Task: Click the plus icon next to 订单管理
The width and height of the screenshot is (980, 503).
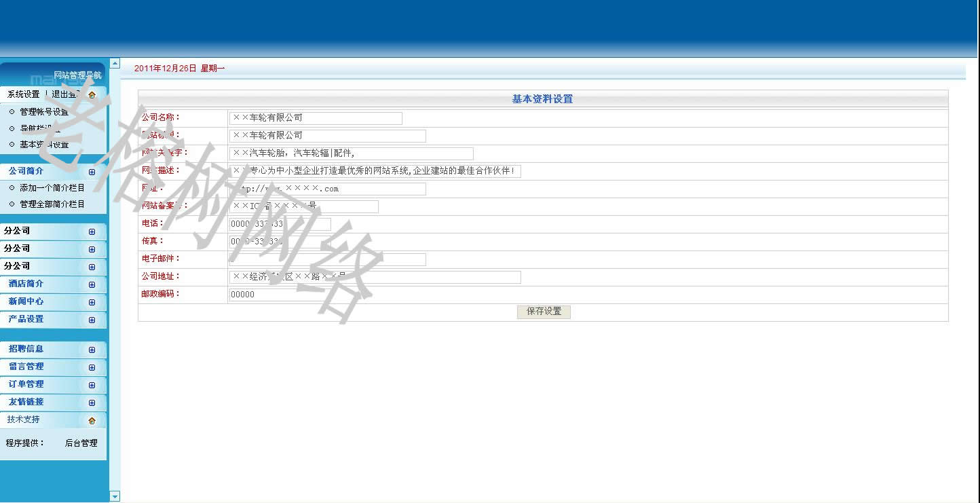Action: coord(92,385)
